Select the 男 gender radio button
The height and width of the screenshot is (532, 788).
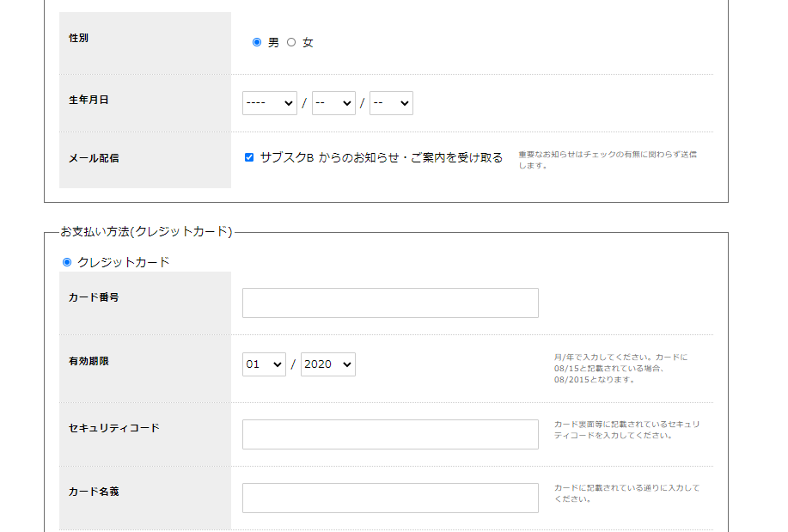(257, 42)
